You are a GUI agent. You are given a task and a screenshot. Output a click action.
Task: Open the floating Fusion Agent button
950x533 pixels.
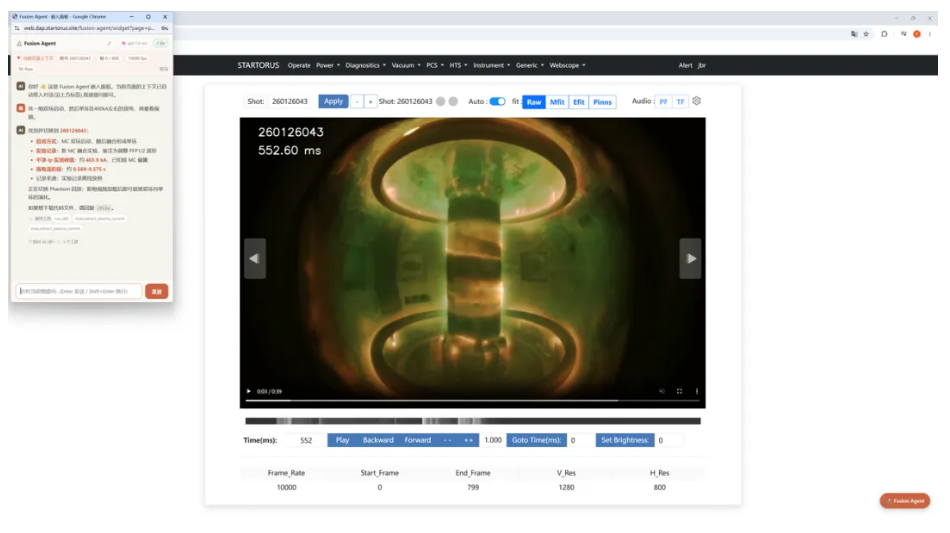click(905, 501)
